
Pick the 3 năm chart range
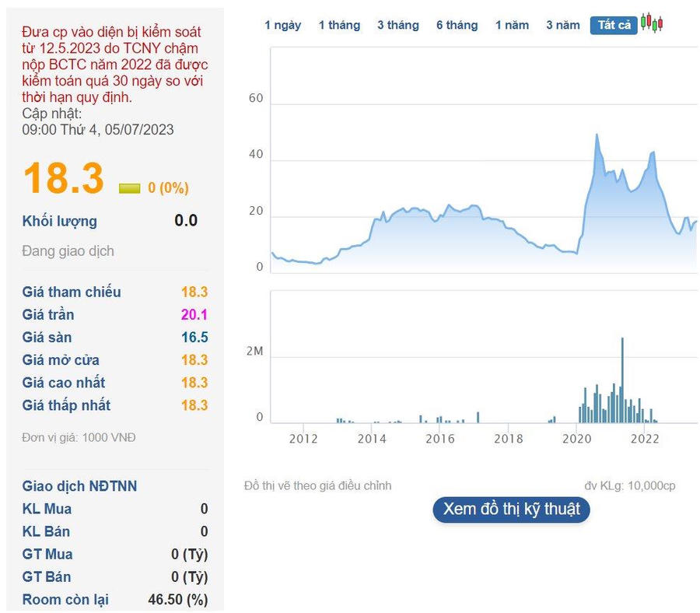562,25
